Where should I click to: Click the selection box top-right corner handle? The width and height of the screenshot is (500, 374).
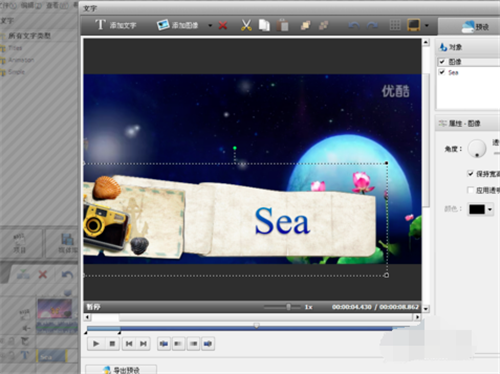(386, 163)
